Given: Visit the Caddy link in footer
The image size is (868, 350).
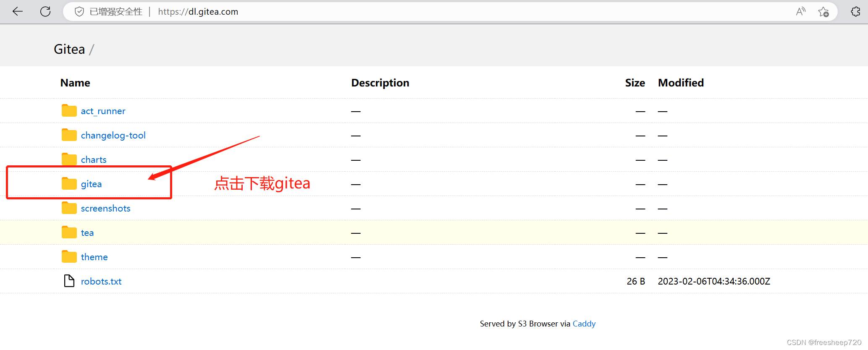Looking at the screenshot, I should click(x=584, y=324).
